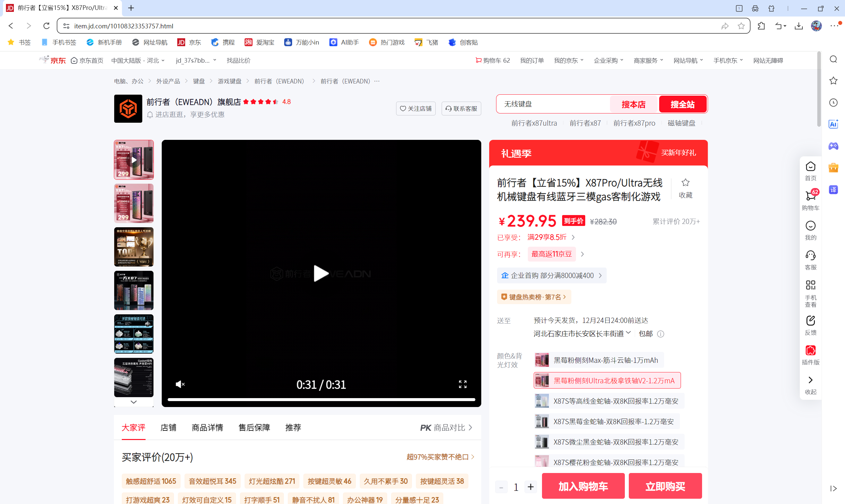
Task: Switch to the 商品详情 tab
Action: tap(207, 427)
